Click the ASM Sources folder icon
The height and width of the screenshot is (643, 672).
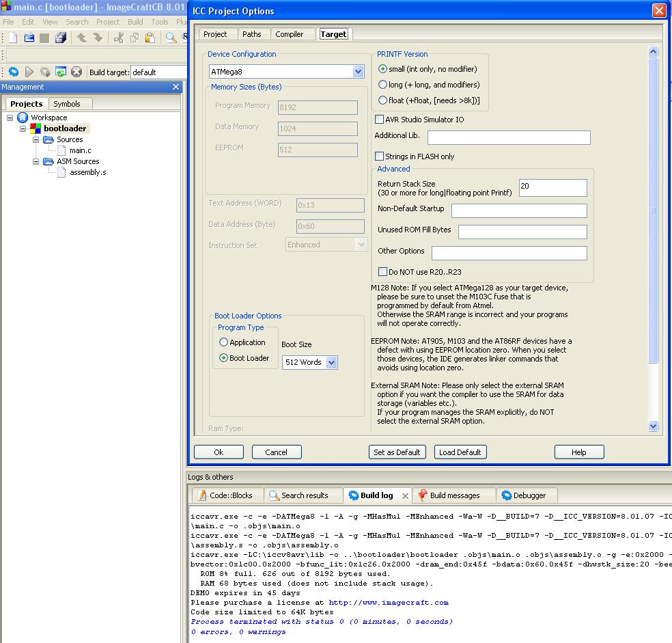tap(48, 161)
